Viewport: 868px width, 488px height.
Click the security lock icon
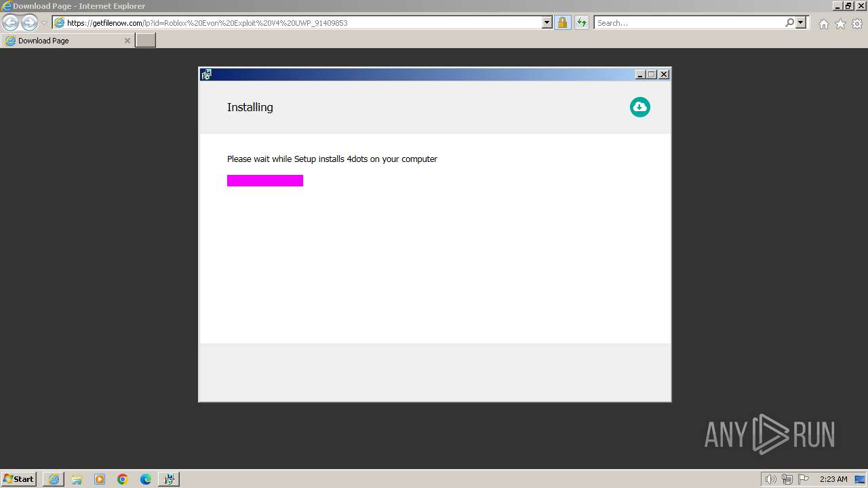562,22
